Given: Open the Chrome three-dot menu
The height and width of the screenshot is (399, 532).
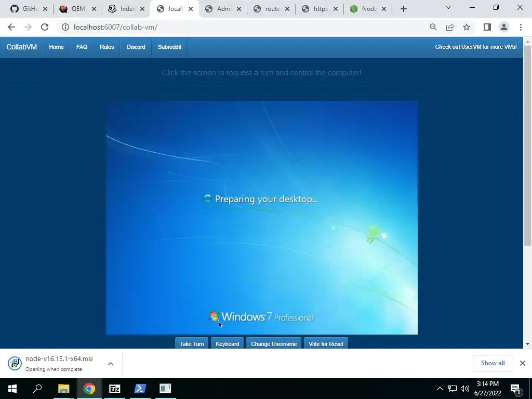Looking at the screenshot, I should [x=521, y=27].
